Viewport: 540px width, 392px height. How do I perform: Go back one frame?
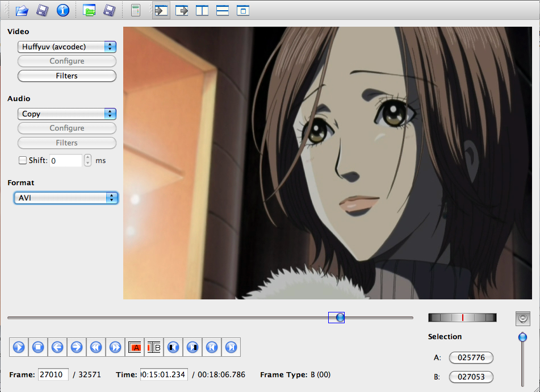coord(57,347)
